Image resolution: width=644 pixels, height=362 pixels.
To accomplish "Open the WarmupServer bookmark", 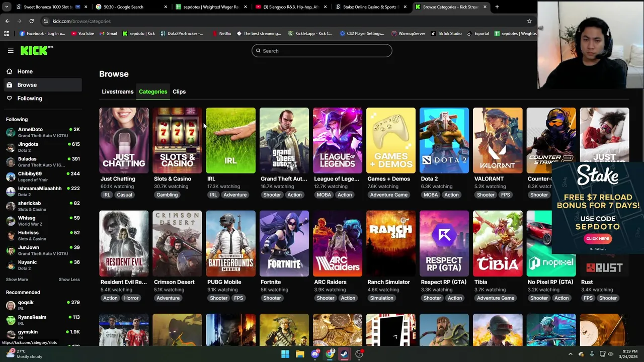I will 408,33.
